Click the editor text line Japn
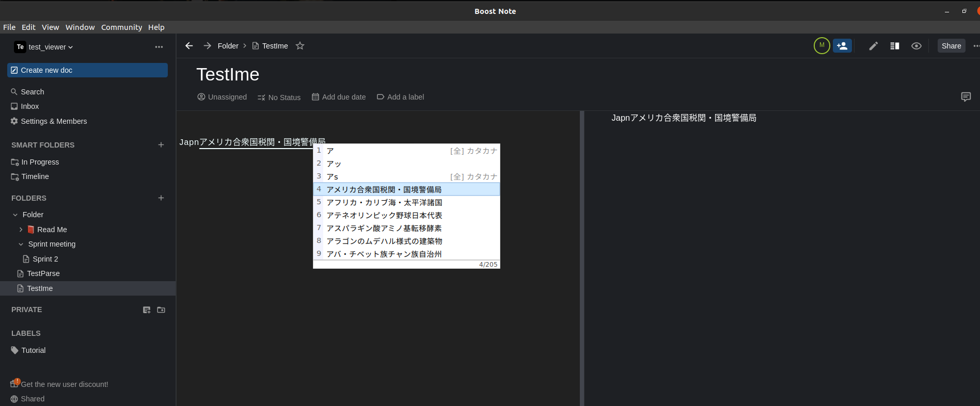This screenshot has height=406, width=980. coord(252,142)
